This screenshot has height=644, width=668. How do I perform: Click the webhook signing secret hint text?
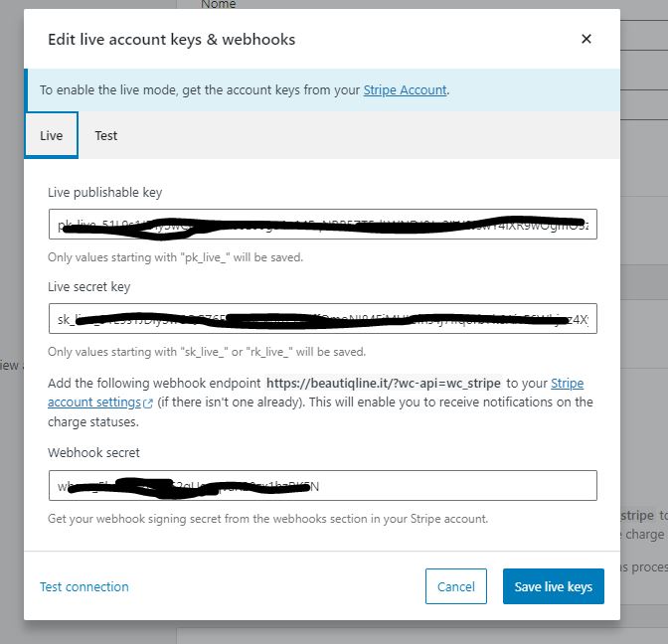(267, 519)
